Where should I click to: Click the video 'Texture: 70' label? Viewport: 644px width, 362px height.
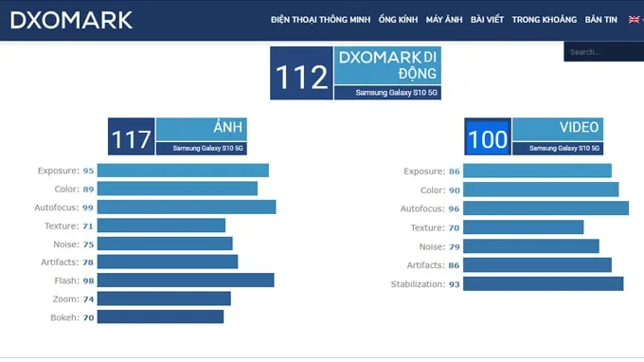pos(435,227)
